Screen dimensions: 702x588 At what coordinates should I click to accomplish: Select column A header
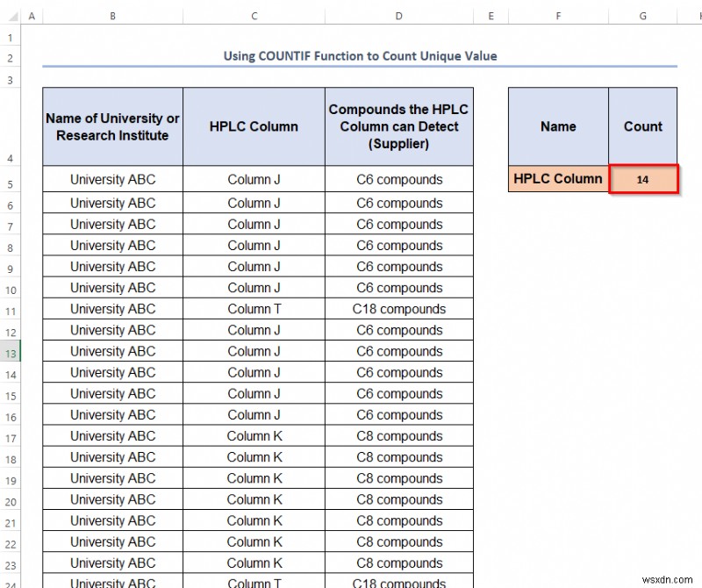[x=32, y=15]
